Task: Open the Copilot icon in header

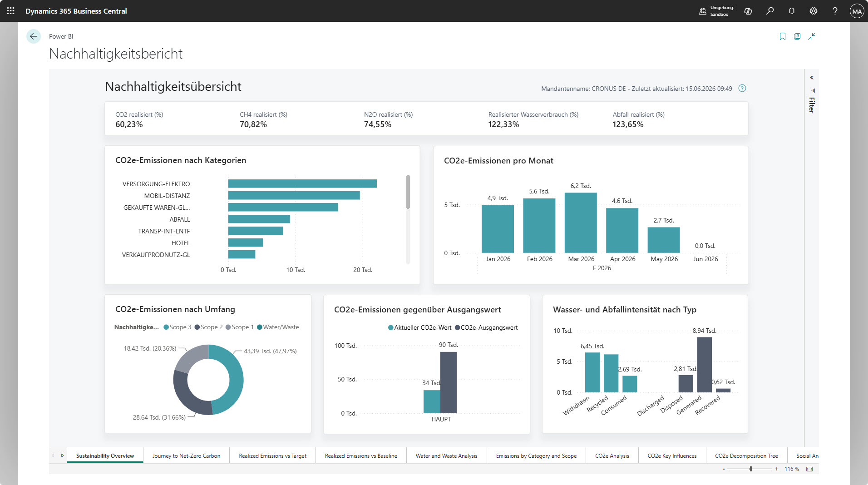Action: pos(748,11)
